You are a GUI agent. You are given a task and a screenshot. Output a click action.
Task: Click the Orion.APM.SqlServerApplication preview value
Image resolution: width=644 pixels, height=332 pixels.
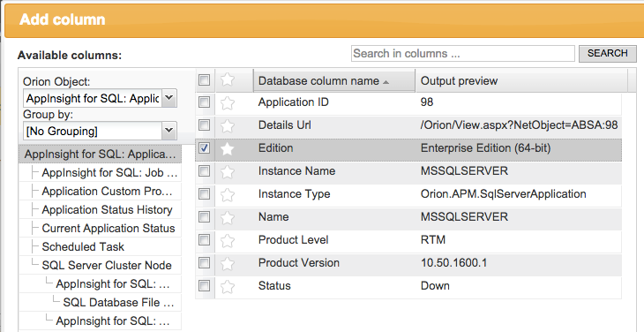(x=504, y=194)
